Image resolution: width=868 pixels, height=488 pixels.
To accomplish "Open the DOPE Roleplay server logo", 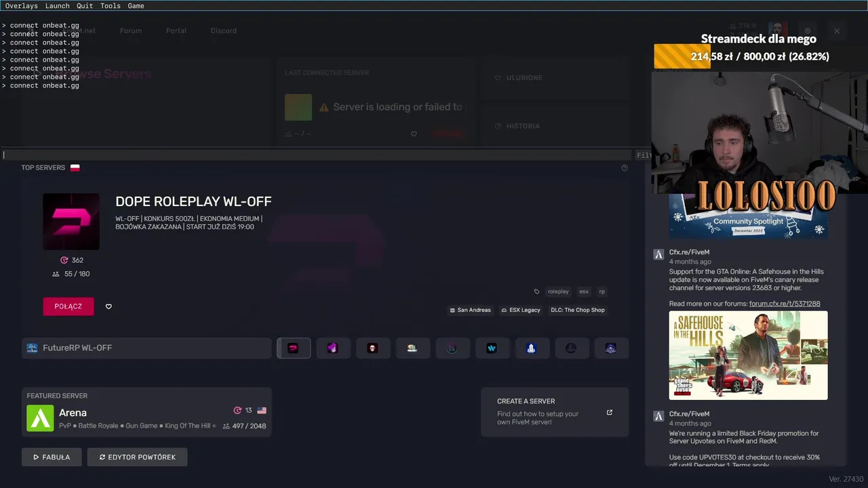I will [71, 222].
